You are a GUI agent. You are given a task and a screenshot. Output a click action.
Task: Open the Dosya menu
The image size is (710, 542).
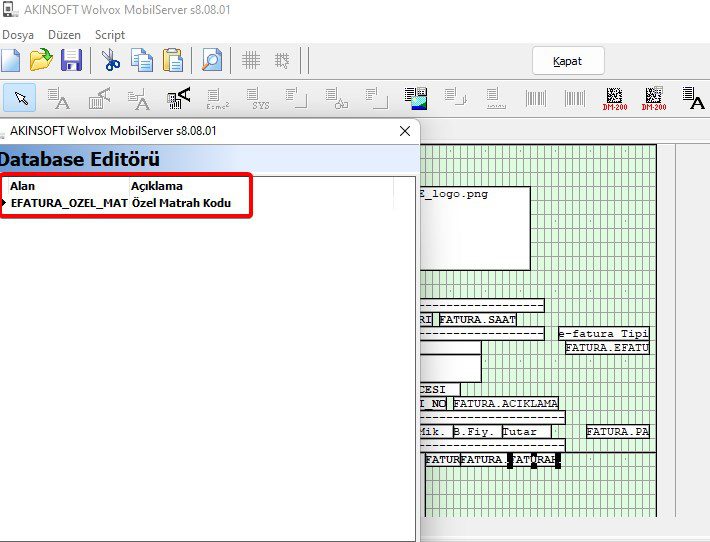coord(18,35)
